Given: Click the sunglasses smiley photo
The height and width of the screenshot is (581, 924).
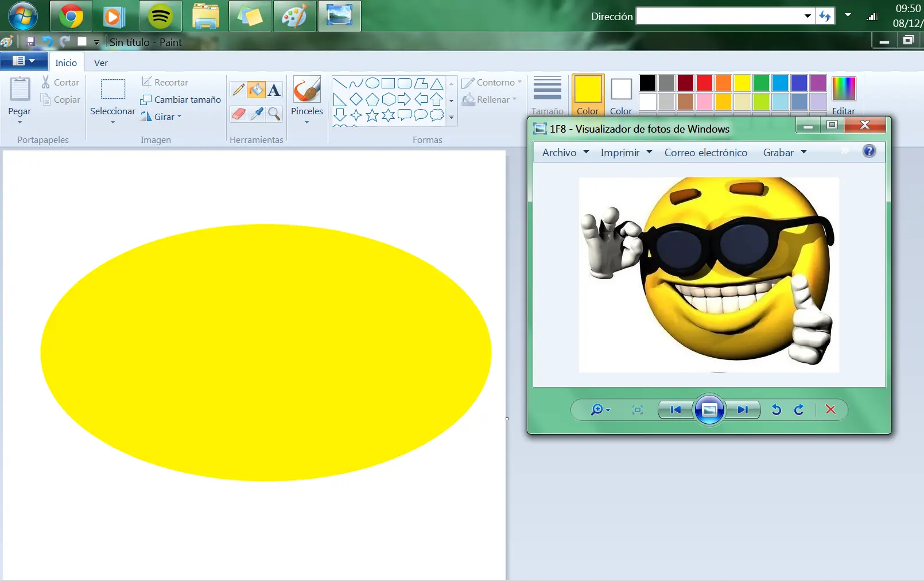Looking at the screenshot, I should tap(709, 274).
